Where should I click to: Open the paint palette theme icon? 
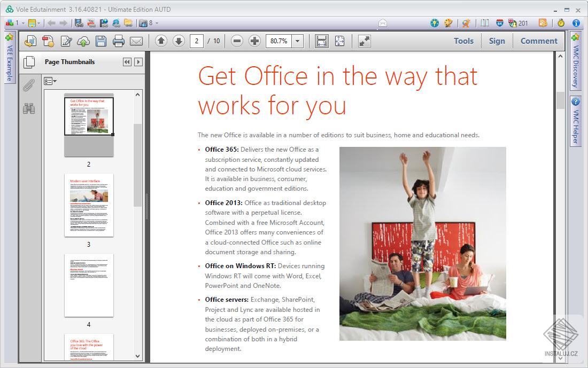pyautogui.click(x=448, y=23)
